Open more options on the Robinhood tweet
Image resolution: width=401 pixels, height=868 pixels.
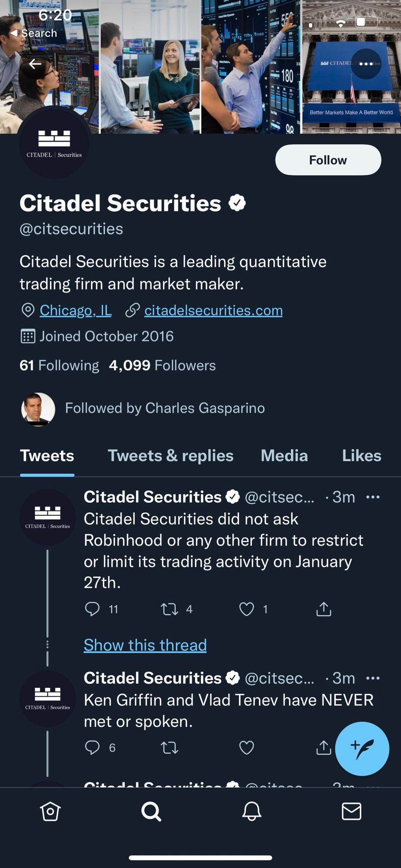click(x=373, y=497)
